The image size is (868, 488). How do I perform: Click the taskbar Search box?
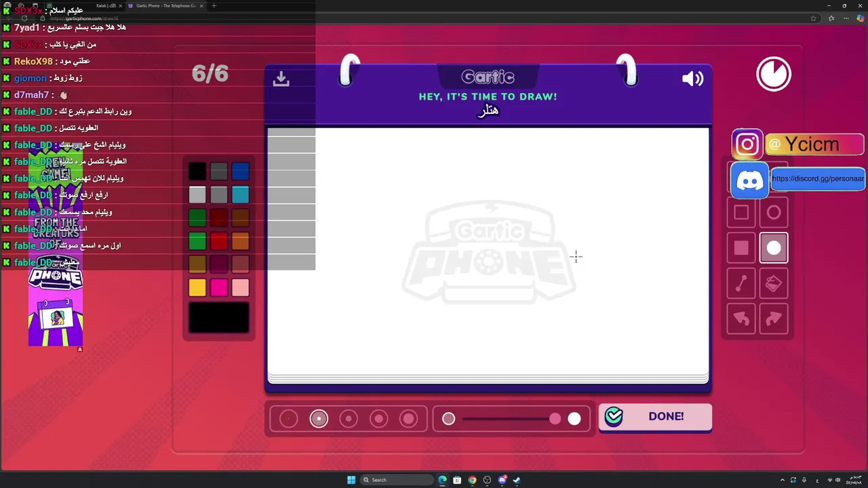[x=396, y=480]
